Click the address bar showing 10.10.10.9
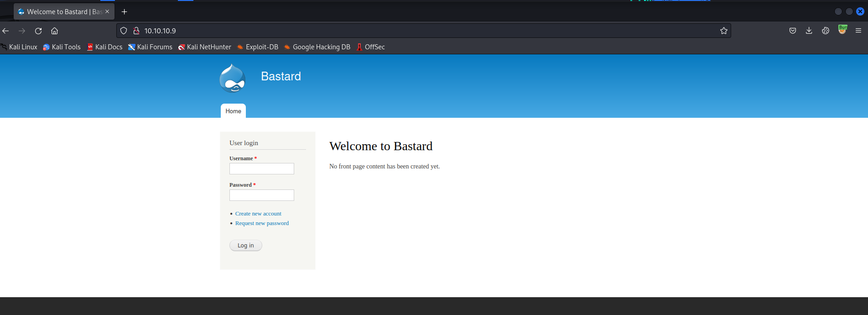The height and width of the screenshot is (315, 868). click(423, 31)
